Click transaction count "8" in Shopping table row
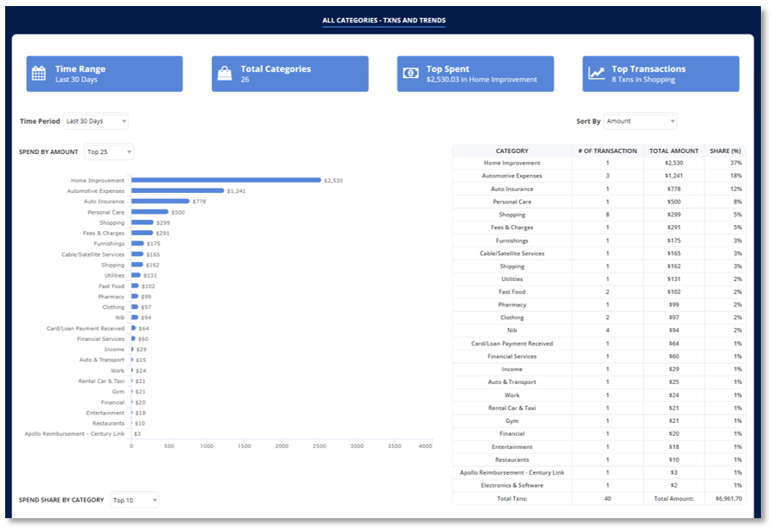The width and height of the screenshot is (773, 532). [x=608, y=215]
